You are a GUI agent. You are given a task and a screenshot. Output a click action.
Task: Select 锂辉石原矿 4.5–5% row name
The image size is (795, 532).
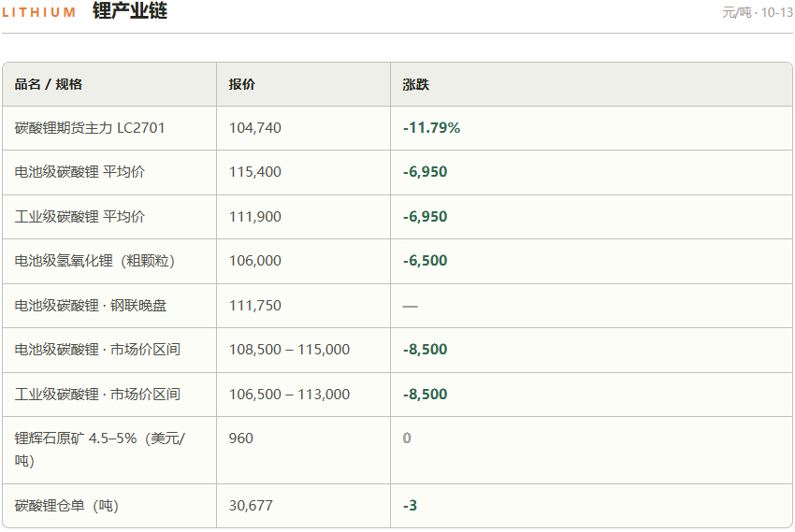pyautogui.click(x=100, y=450)
